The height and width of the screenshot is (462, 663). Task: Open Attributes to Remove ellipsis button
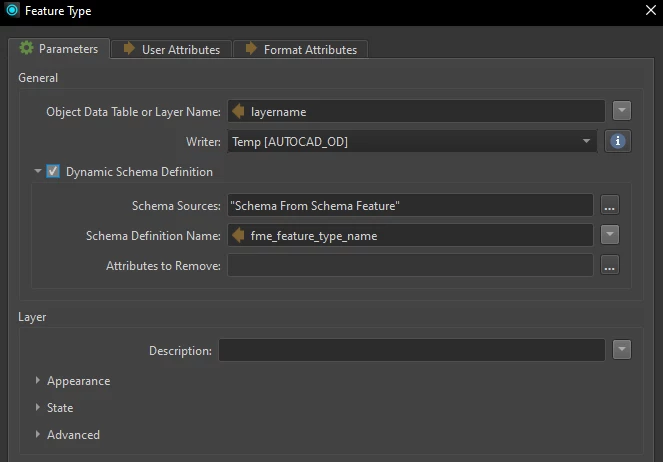pos(610,265)
